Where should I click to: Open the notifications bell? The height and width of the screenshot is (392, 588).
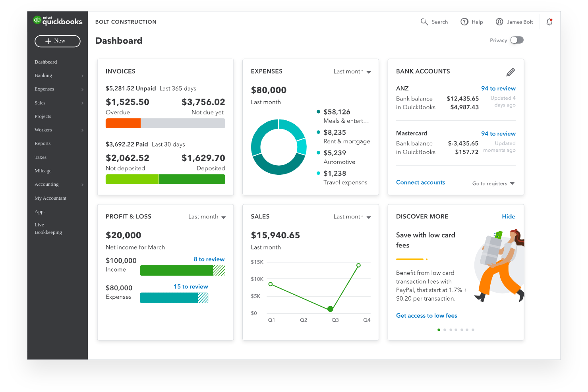coord(549,22)
